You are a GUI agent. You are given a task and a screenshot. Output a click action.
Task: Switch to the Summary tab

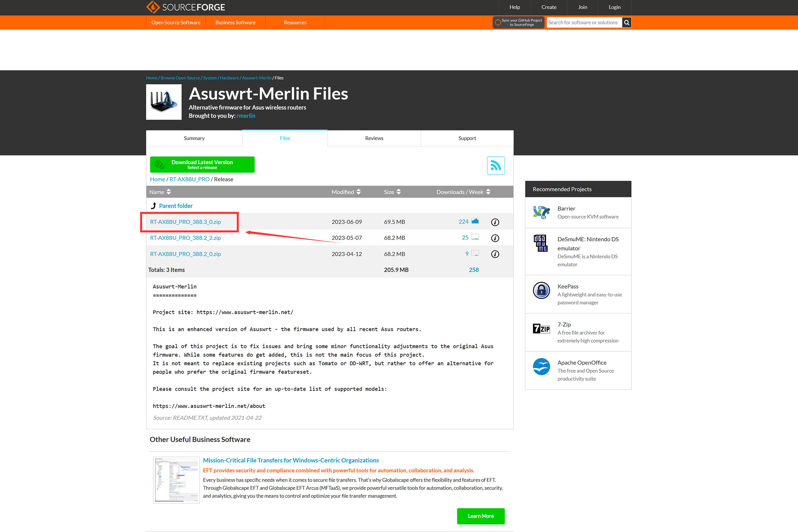[194, 138]
